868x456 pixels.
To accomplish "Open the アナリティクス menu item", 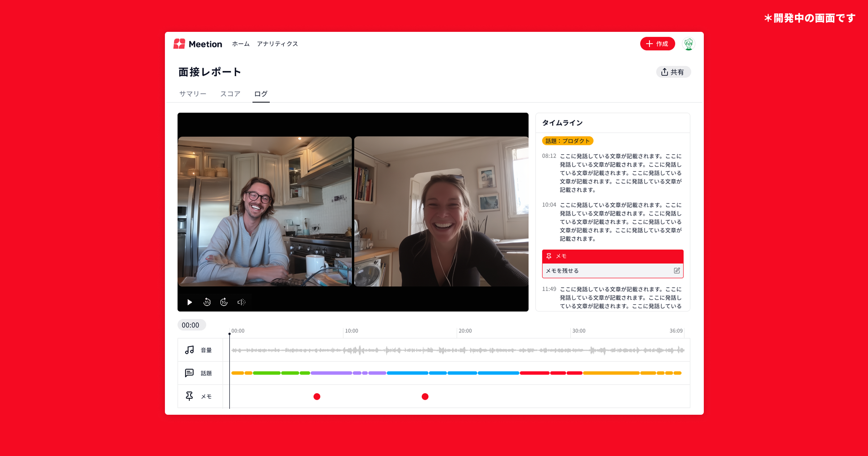I will [x=277, y=44].
